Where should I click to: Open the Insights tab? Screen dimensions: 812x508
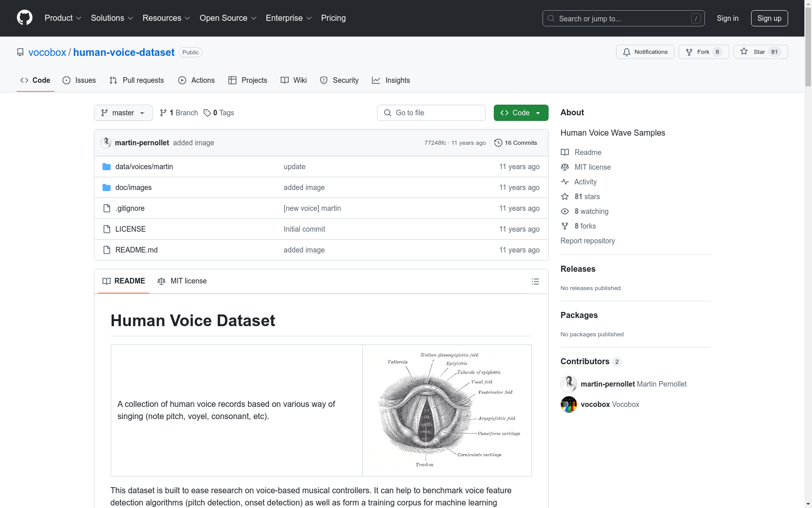tap(391, 80)
